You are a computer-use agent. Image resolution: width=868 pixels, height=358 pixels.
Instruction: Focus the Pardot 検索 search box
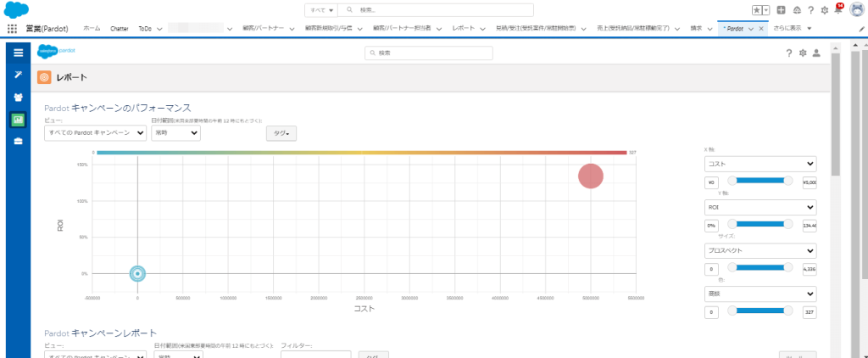[x=428, y=53]
